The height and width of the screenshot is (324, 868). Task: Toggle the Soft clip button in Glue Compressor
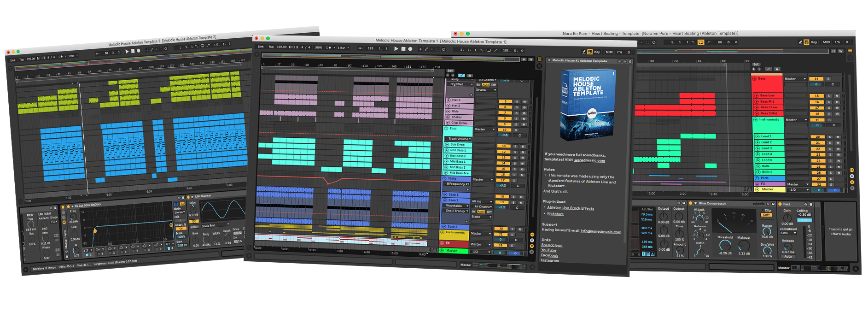tap(766, 215)
